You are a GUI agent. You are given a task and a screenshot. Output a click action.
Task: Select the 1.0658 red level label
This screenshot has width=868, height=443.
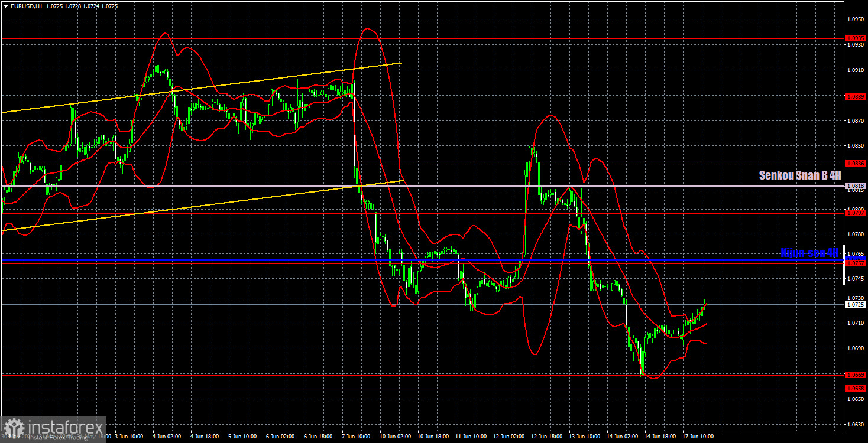coord(856,389)
